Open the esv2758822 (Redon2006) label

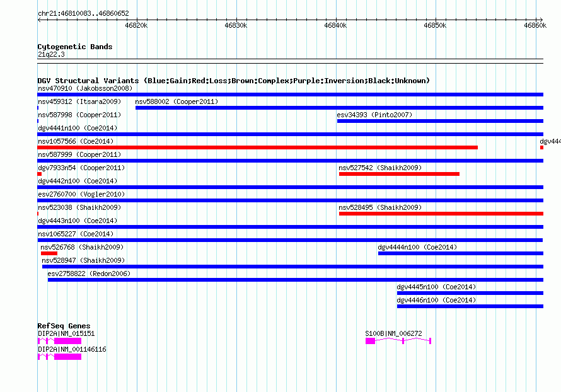[89, 274]
